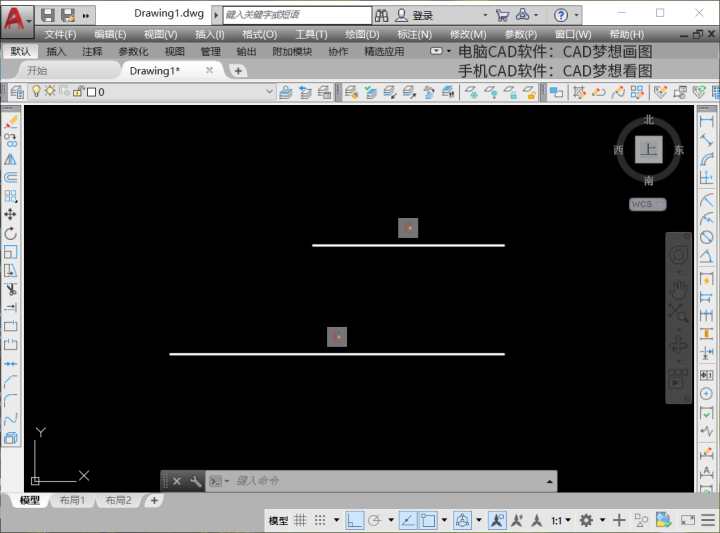
Task: Open annotation scale 1:1 dropdown
Action: 561,521
